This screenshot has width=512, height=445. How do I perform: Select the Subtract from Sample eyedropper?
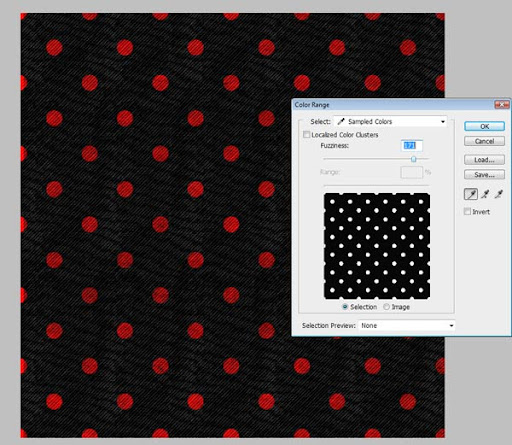[x=499, y=194]
